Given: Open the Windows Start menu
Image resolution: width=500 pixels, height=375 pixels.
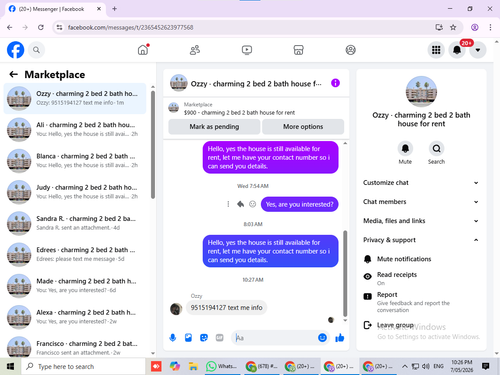Looking at the screenshot, I should [x=10, y=366].
